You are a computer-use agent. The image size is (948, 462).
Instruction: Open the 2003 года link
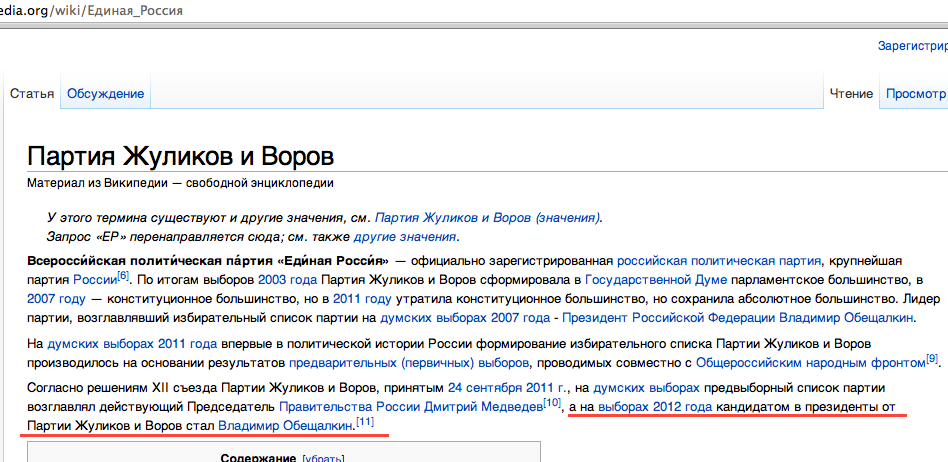point(288,281)
